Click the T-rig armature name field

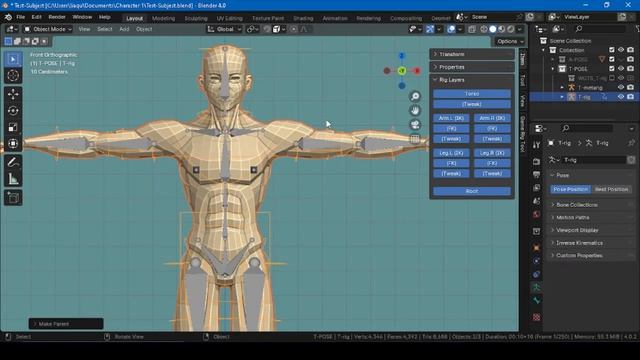click(593, 160)
